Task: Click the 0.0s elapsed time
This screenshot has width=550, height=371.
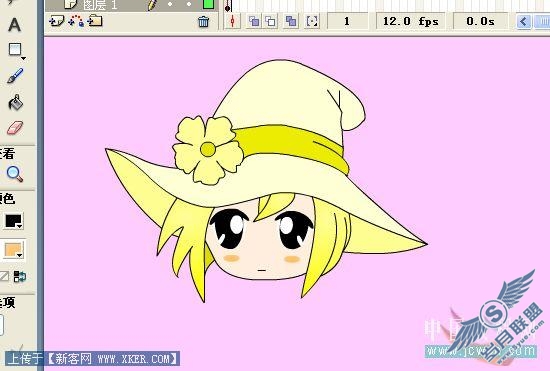Action: tap(480, 21)
